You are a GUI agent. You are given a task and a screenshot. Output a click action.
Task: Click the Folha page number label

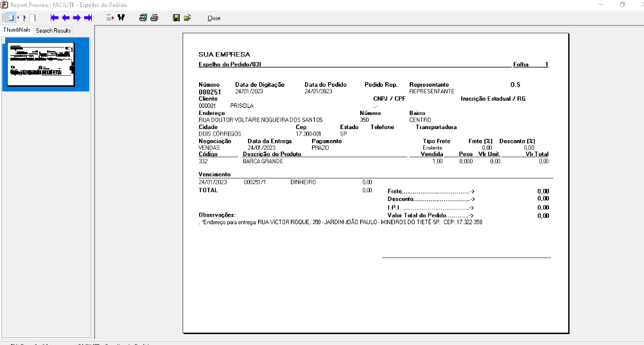[521, 64]
